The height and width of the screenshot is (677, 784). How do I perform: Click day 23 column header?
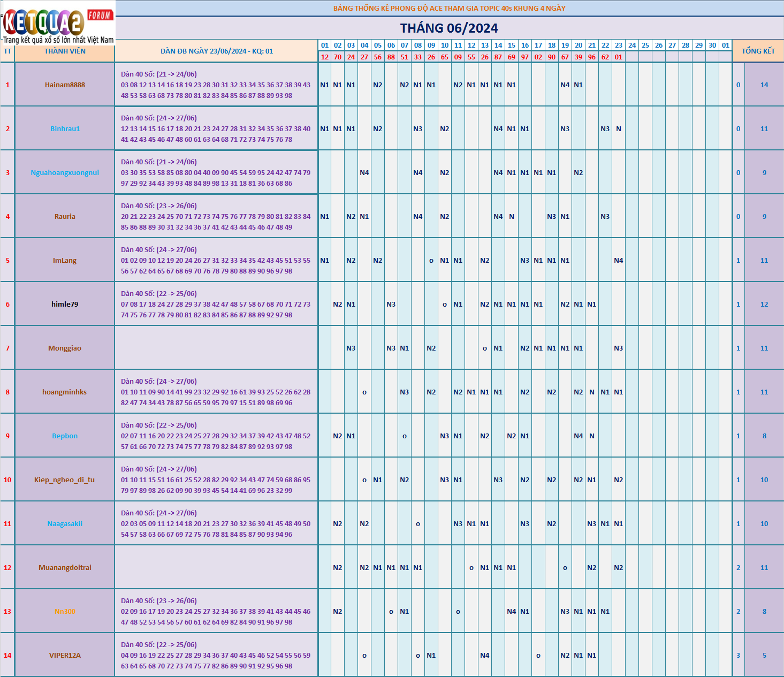[x=619, y=45]
